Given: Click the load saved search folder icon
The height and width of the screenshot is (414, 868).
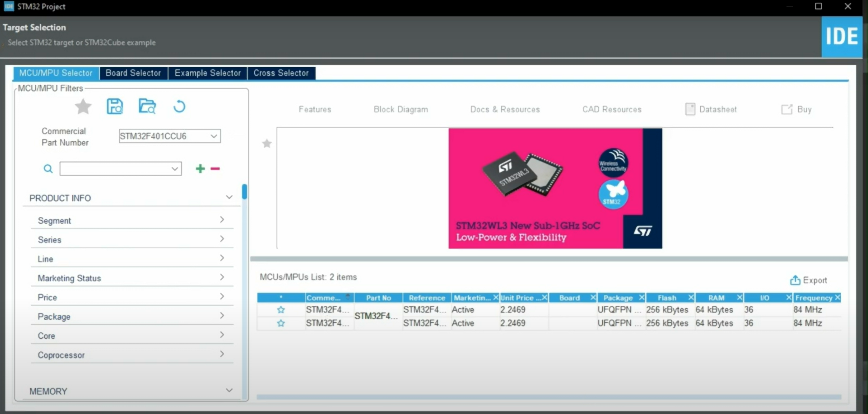Looking at the screenshot, I should pos(147,107).
